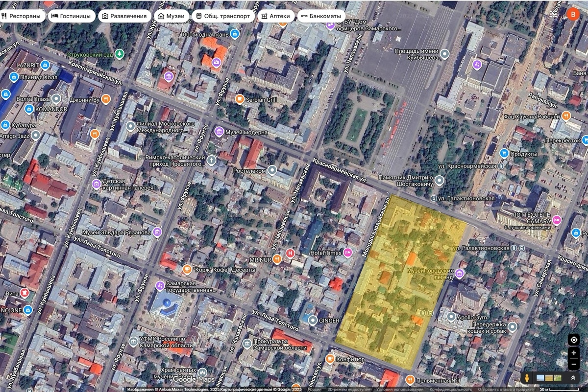Image resolution: width=588 pixels, height=392 pixels.
Task: Open the Музей модерна museum pin
Action: coord(219,132)
